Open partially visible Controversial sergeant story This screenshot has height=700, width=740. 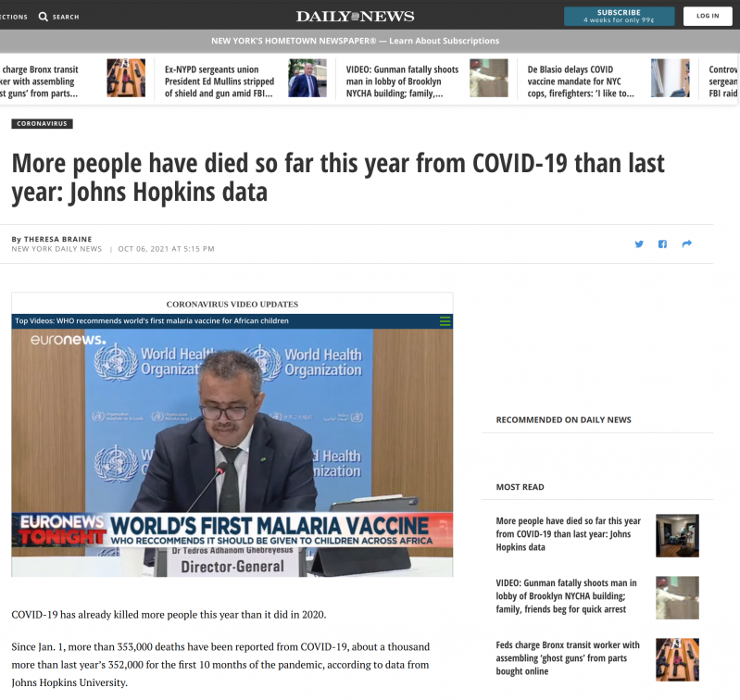click(x=723, y=81)
